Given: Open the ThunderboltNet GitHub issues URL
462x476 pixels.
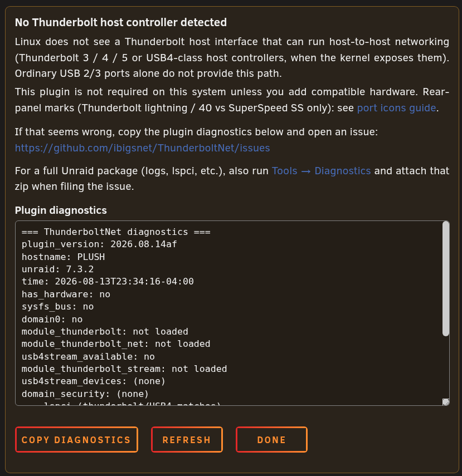Looking at the screenshot, I should click(x=142, y=148).
